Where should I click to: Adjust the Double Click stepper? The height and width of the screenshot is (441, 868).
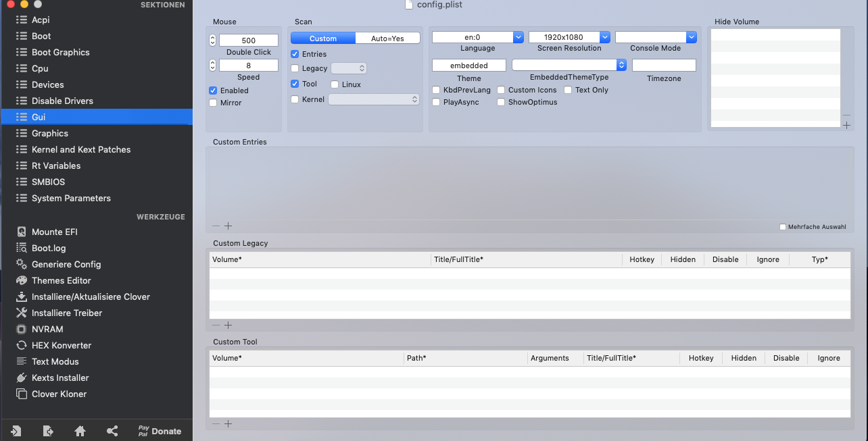(213, 41)
